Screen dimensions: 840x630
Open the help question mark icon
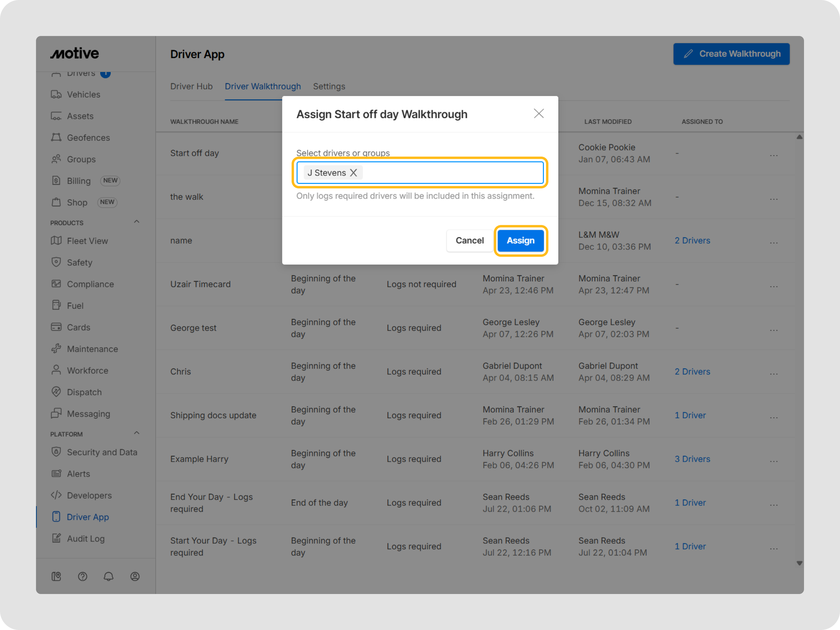pos(82,576)
